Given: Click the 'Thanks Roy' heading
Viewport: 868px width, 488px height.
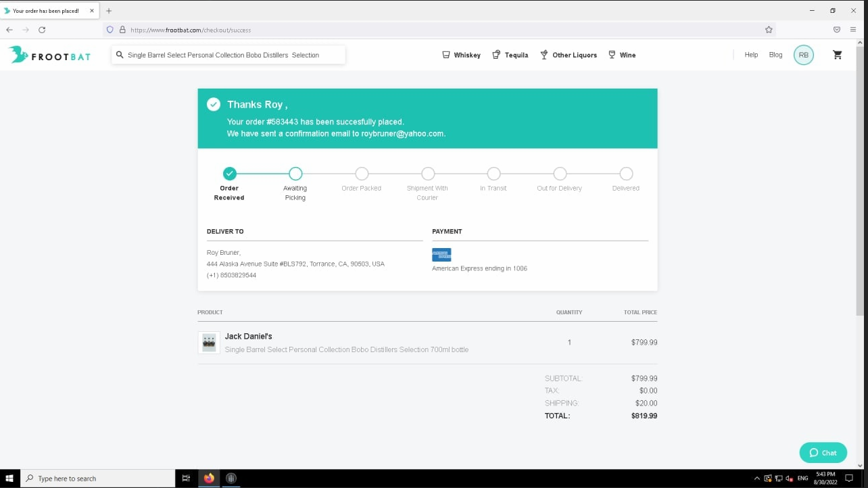Looking at the screenshot, I should tap(258, 105).
